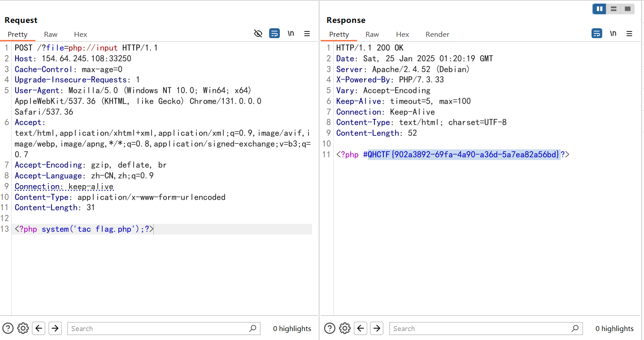Click the POST /?file=php://input request line
This screenshot has width=644, height=340.
86,48
